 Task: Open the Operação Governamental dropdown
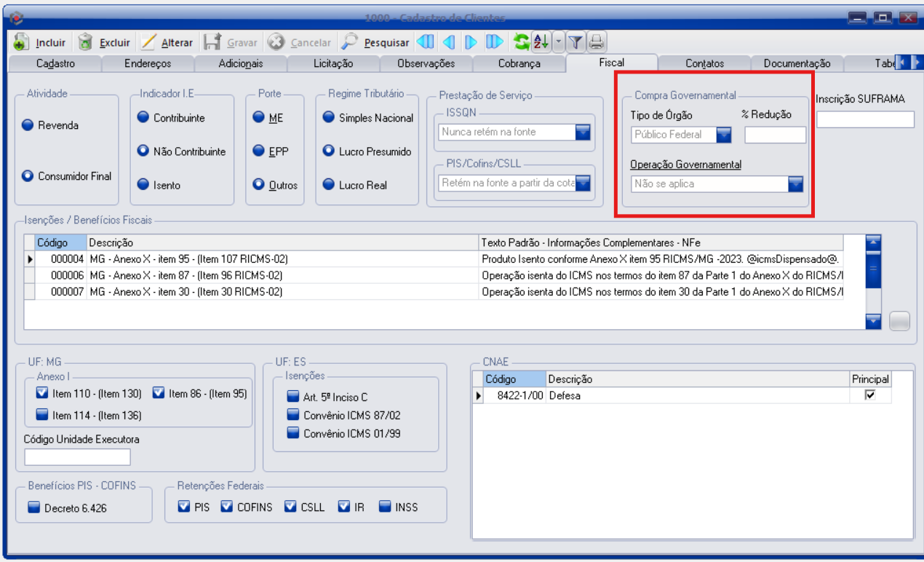point(795,184)
